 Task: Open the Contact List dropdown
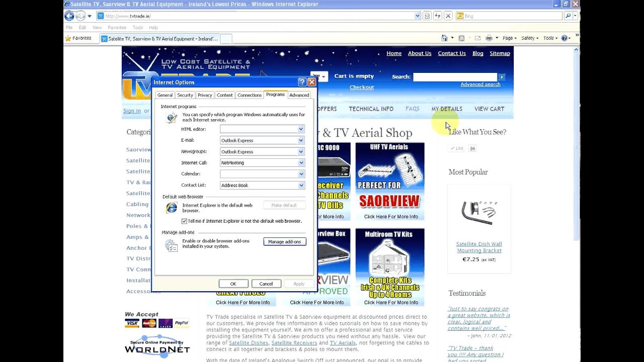(301, 185)
